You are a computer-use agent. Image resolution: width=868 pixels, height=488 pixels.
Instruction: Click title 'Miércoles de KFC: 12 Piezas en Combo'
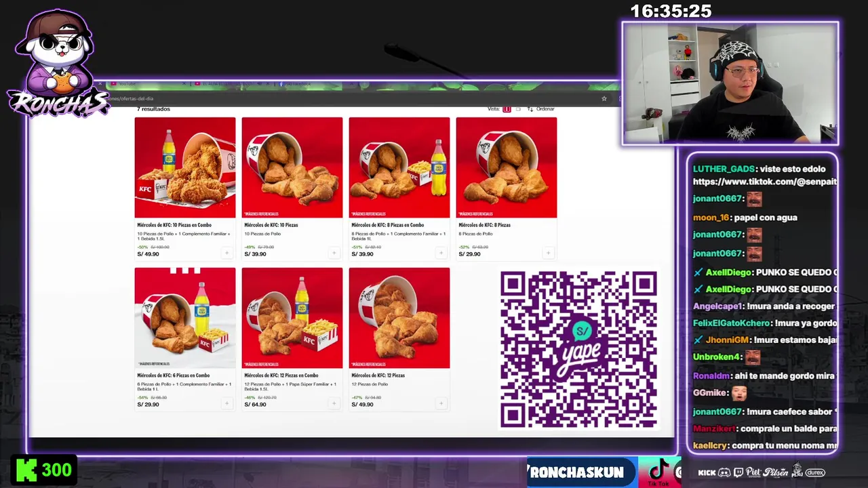281,375
